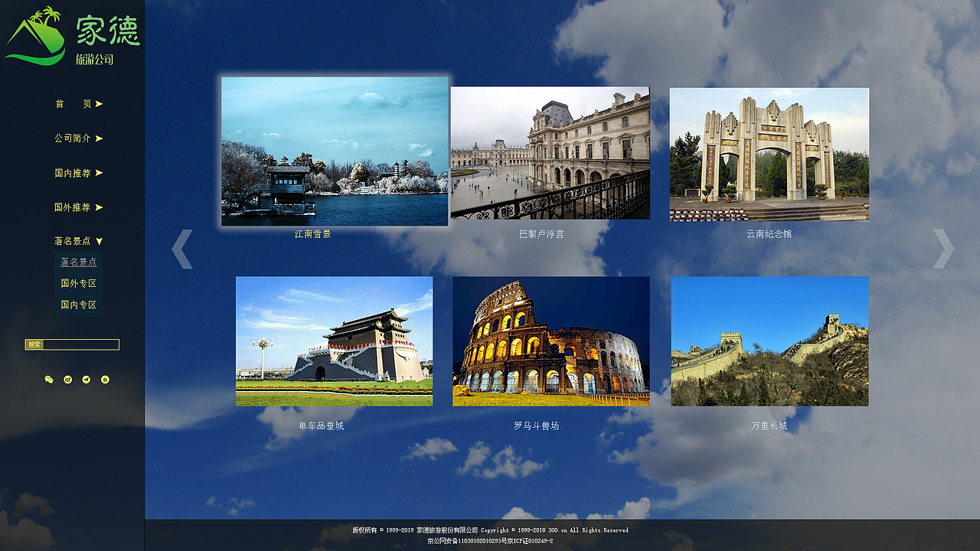Click the 版权所有 copyright footer line
980x551 pixels.
(490, 530)
